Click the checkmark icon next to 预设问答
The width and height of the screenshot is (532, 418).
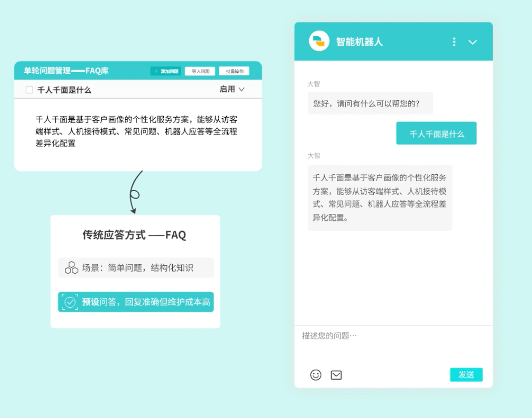pos(70,302)
